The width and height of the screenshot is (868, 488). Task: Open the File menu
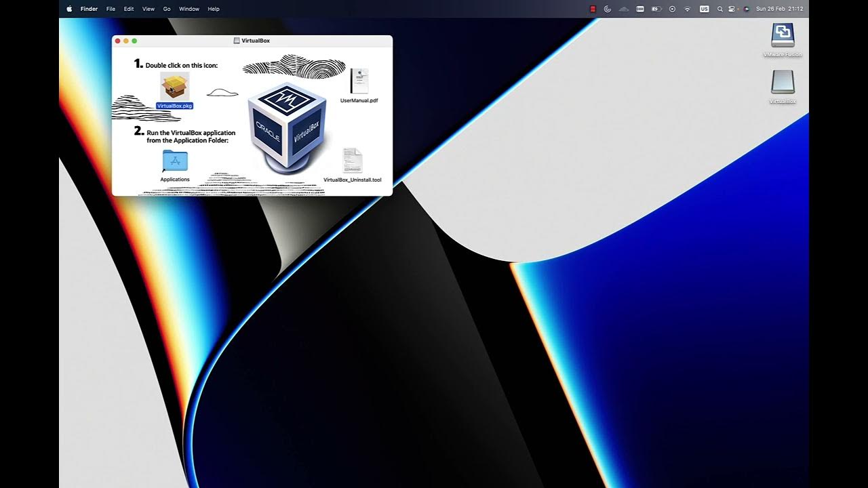tap(111, 9)
